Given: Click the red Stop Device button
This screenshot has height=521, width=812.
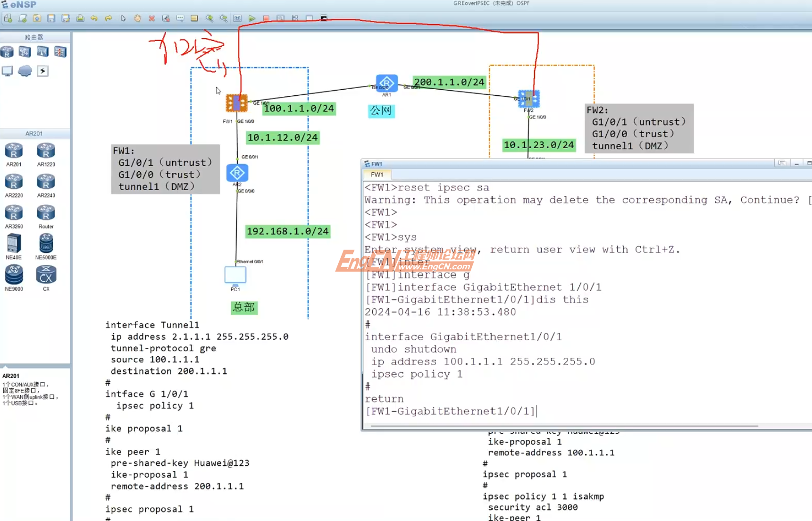Looking at the screenshot, I should (266, 18).
